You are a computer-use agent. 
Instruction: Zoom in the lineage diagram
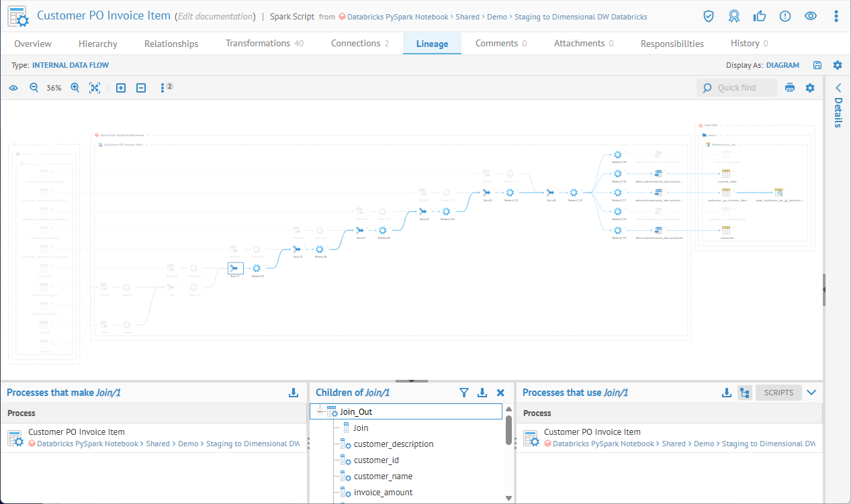75,88
